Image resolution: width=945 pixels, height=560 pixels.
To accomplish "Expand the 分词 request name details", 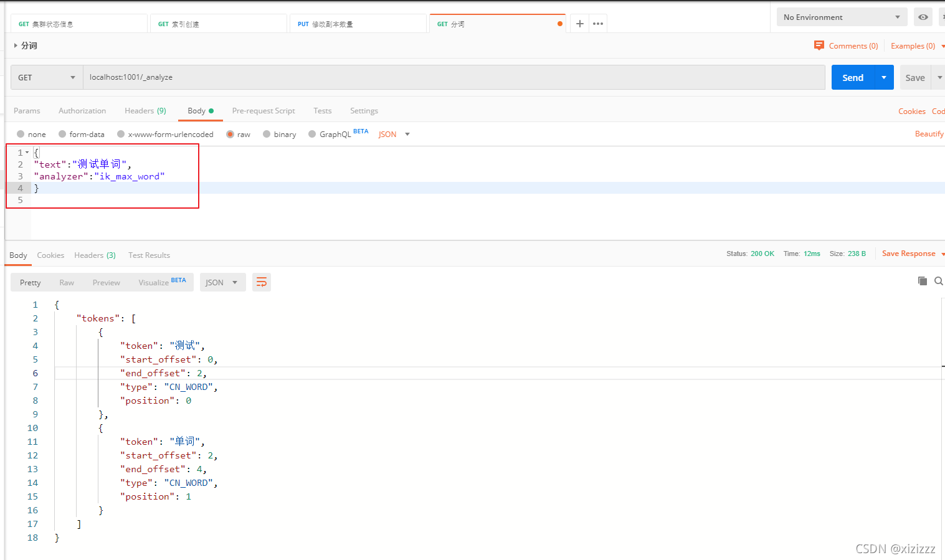I will [16, 45].
